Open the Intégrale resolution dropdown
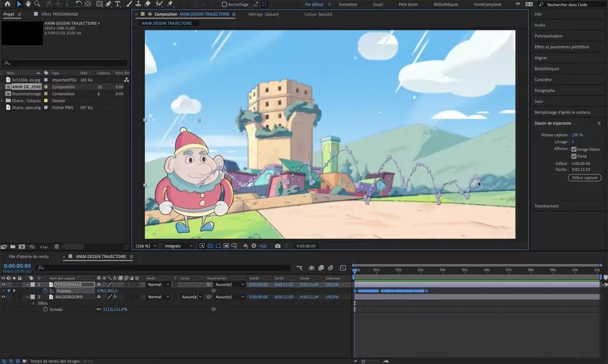608x364 pixels. pos(178,246)
